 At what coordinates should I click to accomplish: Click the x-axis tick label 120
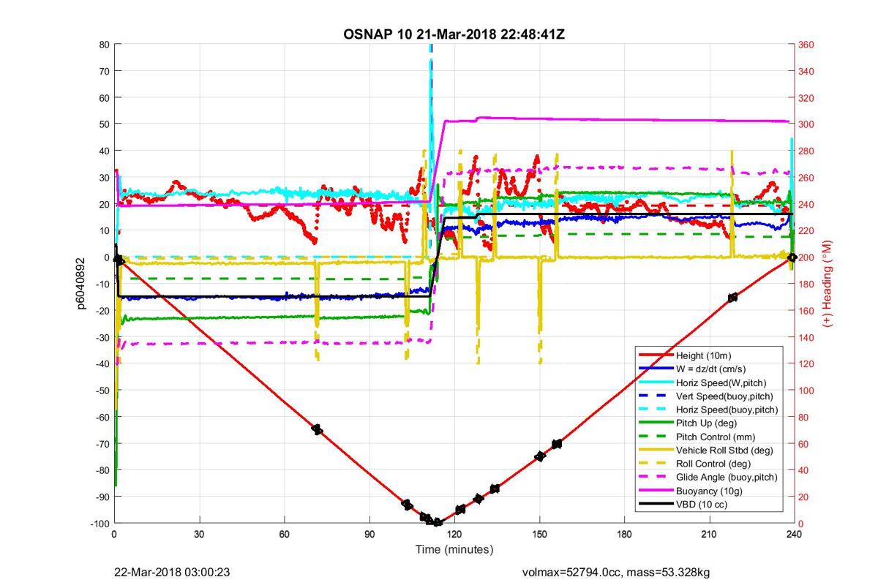pos(454,535)
